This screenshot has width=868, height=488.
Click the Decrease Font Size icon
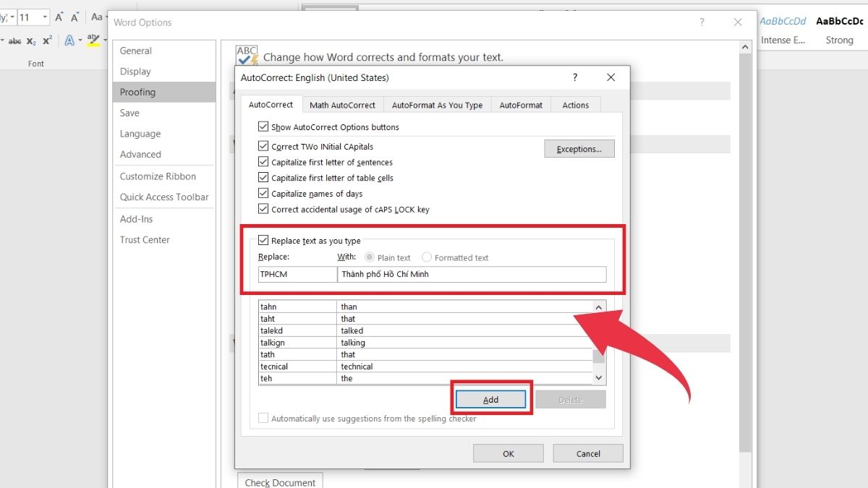(75, 17)
